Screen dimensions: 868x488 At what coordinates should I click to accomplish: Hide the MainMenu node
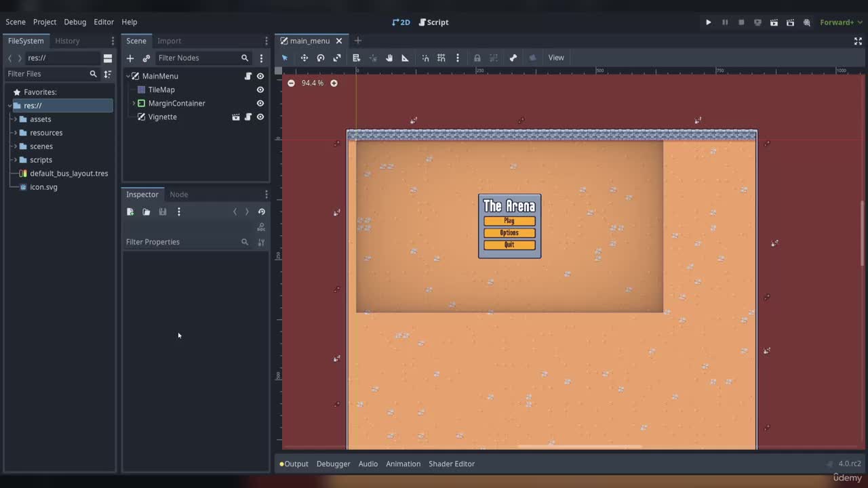pyautogui.click(x=260, y=77)
